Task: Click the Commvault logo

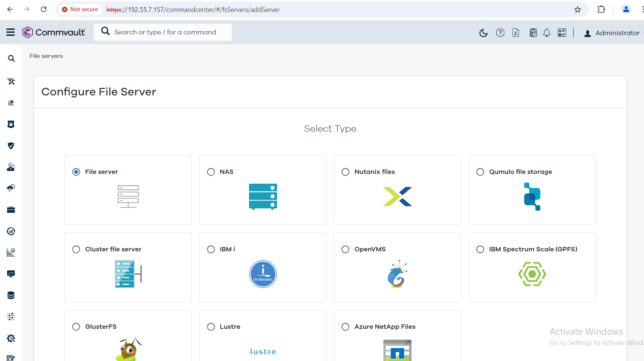Action: pos(54,33)
